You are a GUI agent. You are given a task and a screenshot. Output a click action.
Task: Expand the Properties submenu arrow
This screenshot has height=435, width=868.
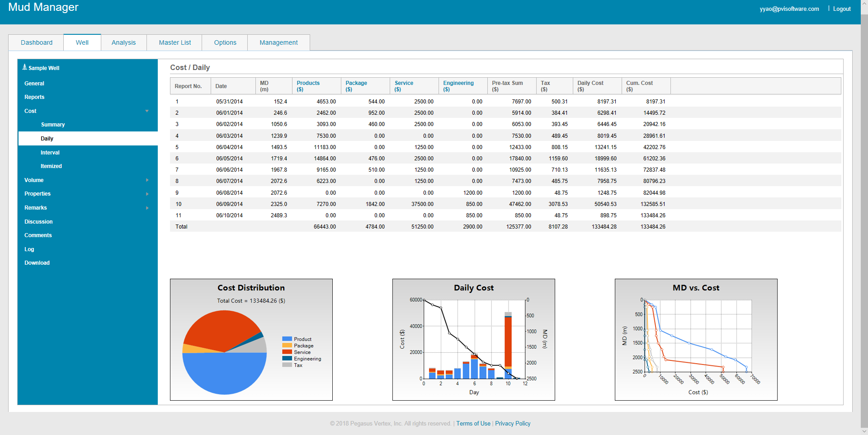point(147,194)
